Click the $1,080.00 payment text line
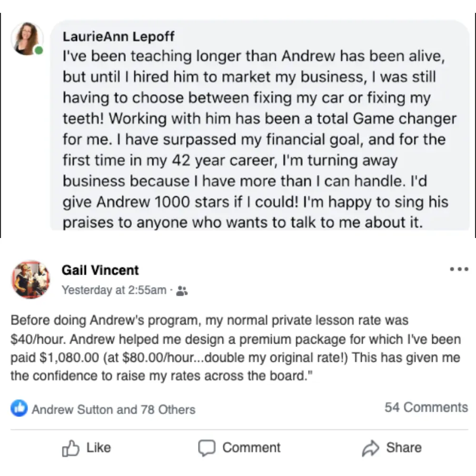The image size is (476, 476). click(235, 357)
